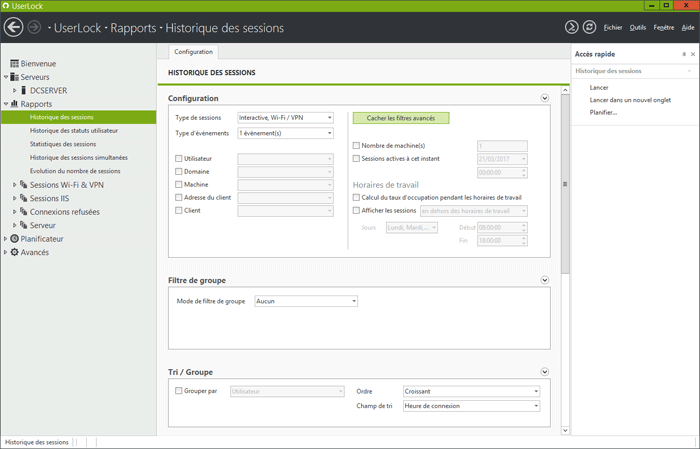The height and width of the screenshot is (449, 700).
Task: Pin the Accès rapide panel
Action: [684, 54]
